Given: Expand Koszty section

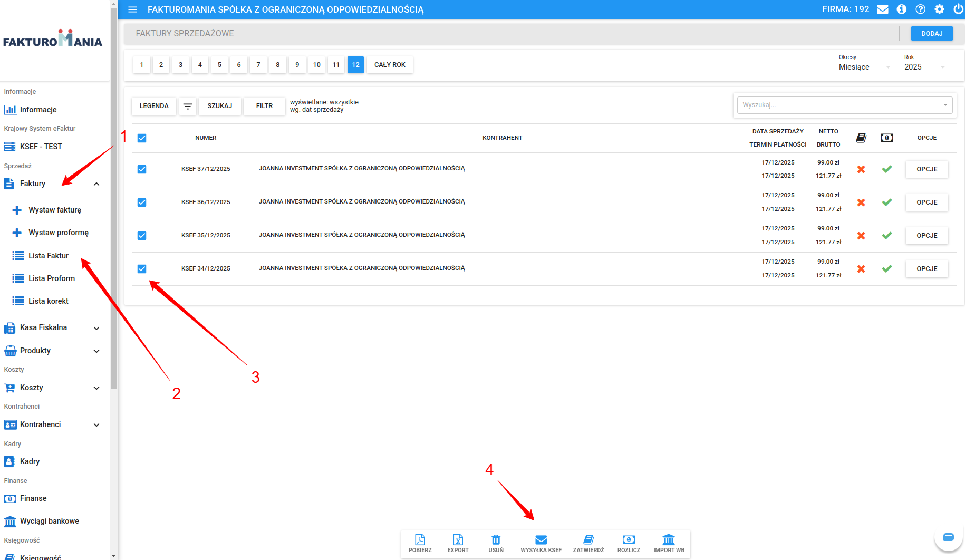Looking at the screenshot, I should tap(96, 388).
